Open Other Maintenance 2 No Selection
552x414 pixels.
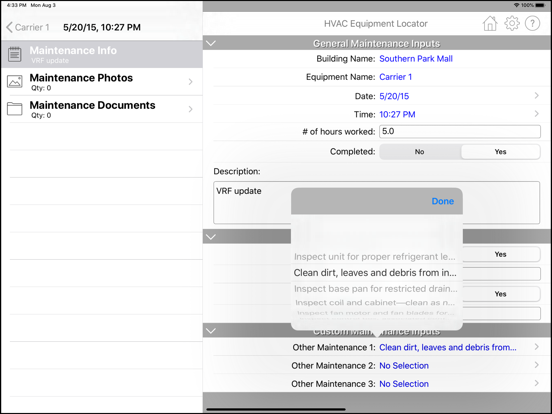[x=404, y=366]
